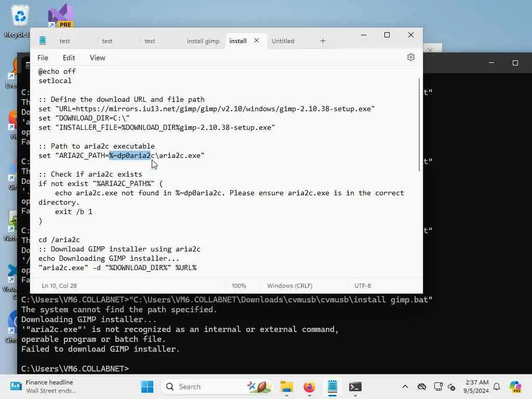Screen dimensions: 532x399
Task: Click the highlighted %~dp0aria2 text
Action: pos(130,155)
